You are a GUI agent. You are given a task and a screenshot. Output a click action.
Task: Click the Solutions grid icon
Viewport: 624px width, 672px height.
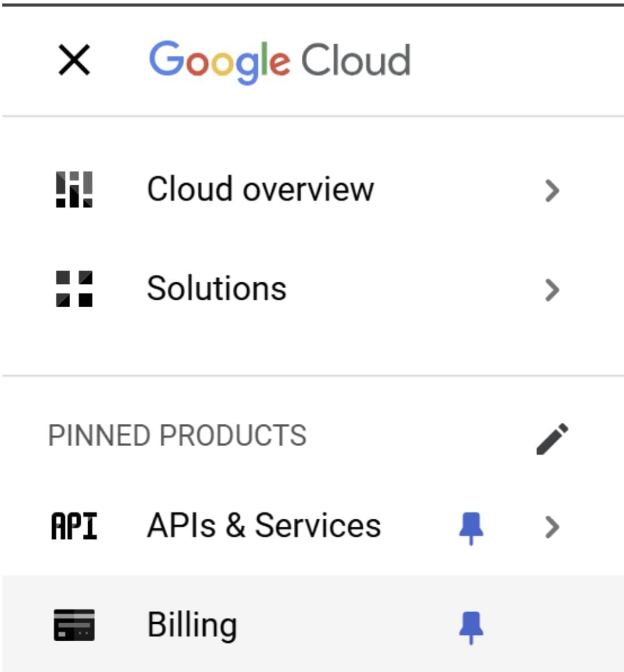[74, 288]
